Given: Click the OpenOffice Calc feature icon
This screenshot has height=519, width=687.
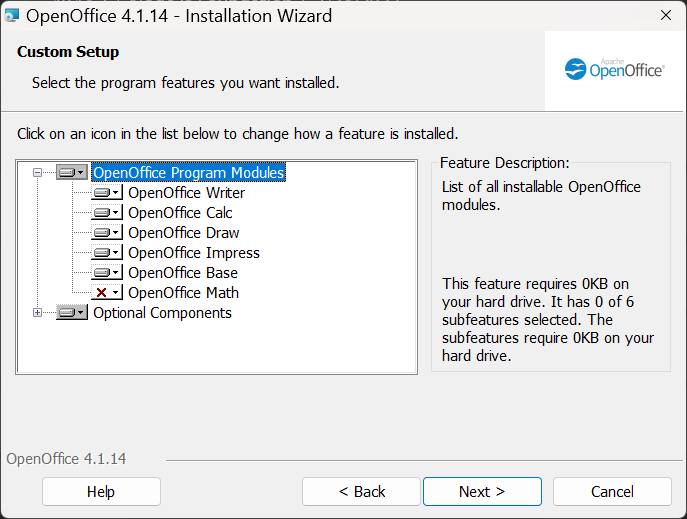Looking at the screenshot, I should pyautogui.click(x=106, y=213).
